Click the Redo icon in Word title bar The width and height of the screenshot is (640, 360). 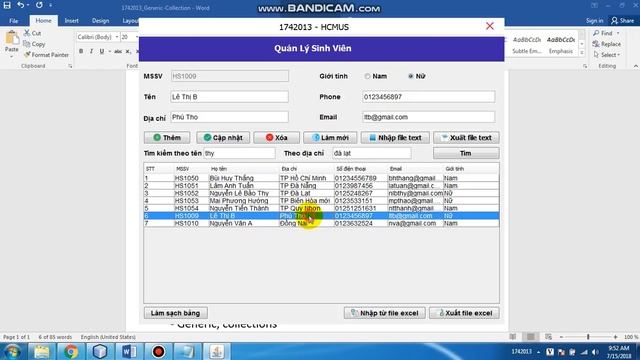pos(39,5)
